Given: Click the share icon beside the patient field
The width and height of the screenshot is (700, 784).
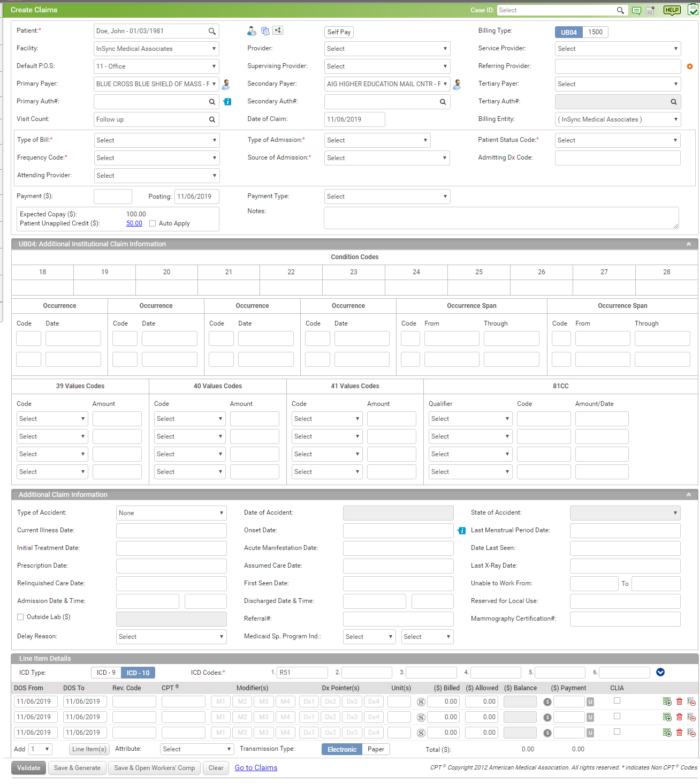Looking at the screenshot, I should 278,31.
